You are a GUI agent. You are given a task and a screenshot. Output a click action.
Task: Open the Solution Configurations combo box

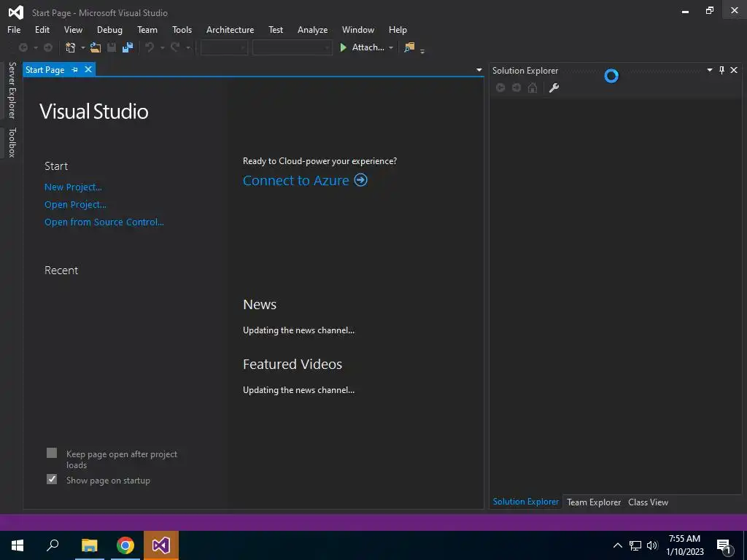coord(224,47)
